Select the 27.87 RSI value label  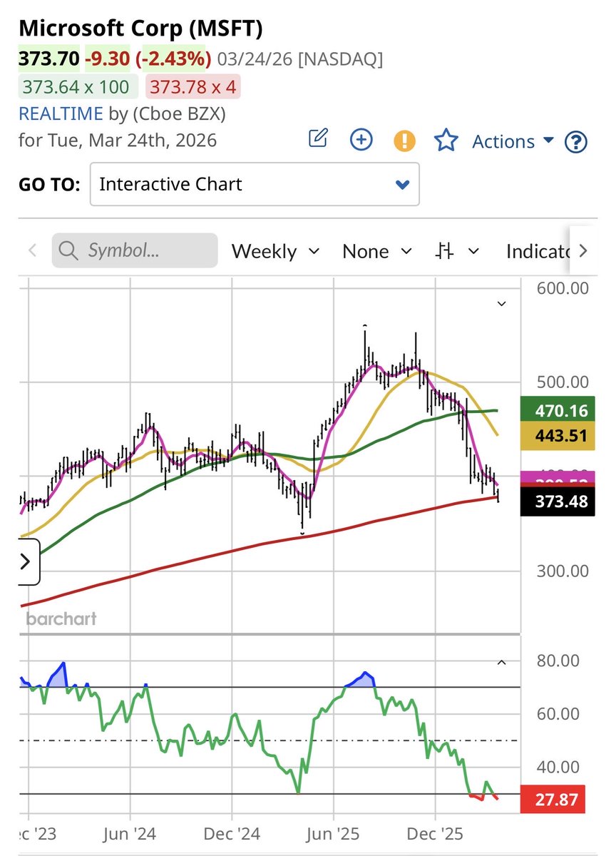[553, 799]
